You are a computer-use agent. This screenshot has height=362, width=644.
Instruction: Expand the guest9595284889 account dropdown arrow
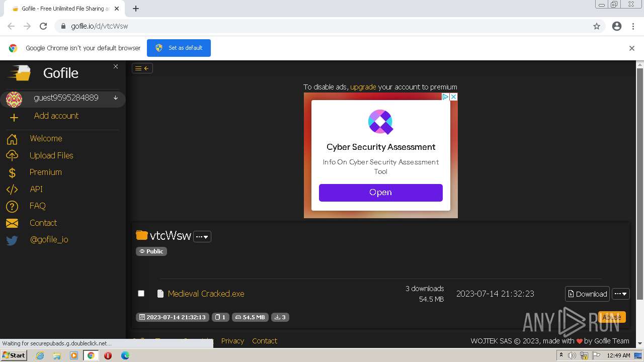[116, 98]
